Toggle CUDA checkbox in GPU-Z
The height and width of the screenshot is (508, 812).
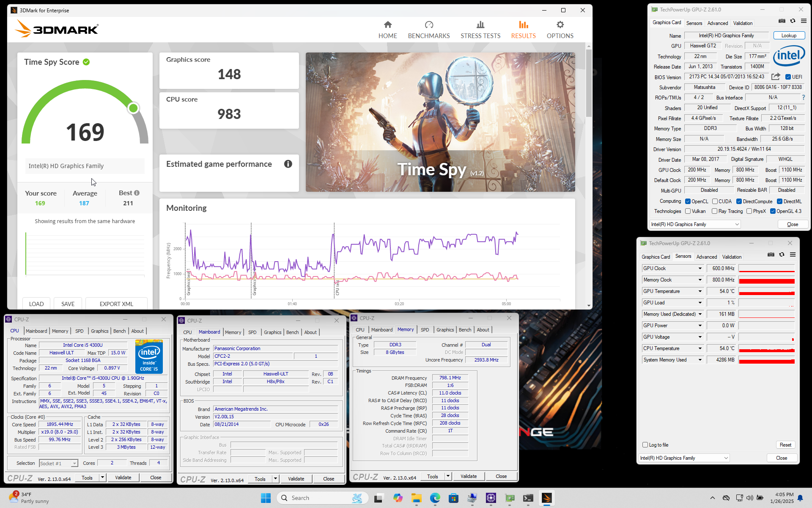[x=715, y=202]
